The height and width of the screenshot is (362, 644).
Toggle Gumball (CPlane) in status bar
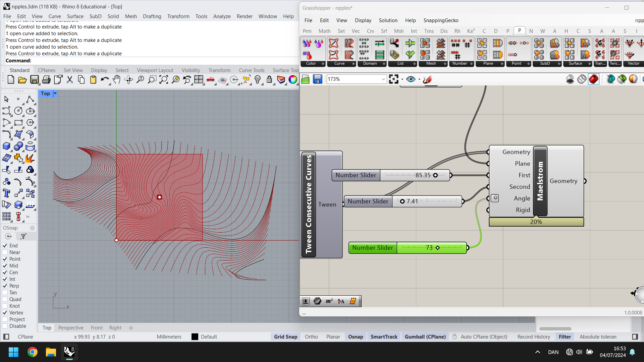coord(425,337)
